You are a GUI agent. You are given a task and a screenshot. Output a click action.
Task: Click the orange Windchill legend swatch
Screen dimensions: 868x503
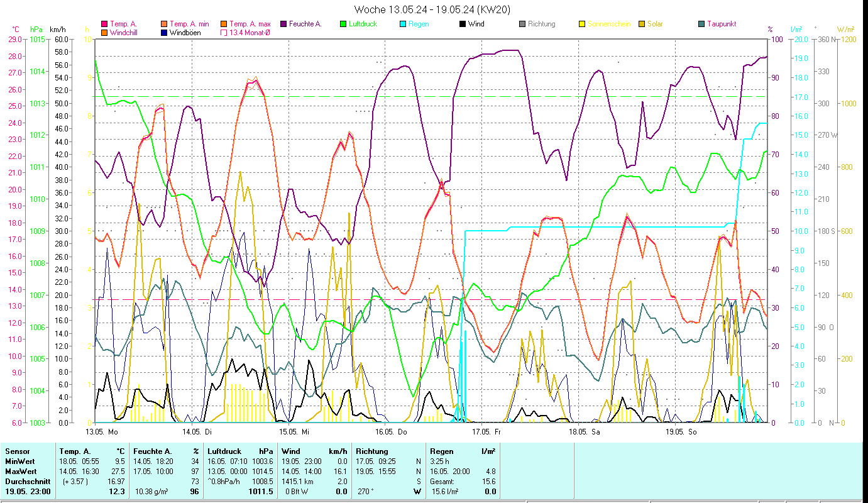(104, 32)
